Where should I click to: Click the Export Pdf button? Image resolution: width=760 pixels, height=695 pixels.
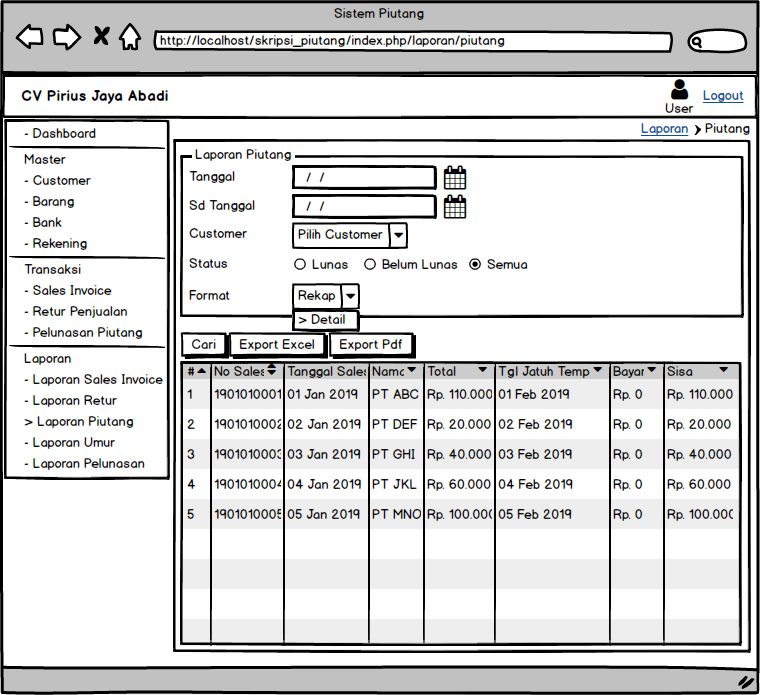coord(371,345)
